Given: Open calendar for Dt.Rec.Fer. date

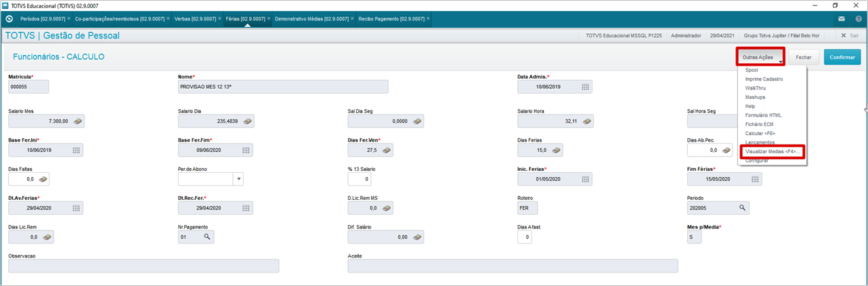Looking at the screenshot, I should pos(246,208).
